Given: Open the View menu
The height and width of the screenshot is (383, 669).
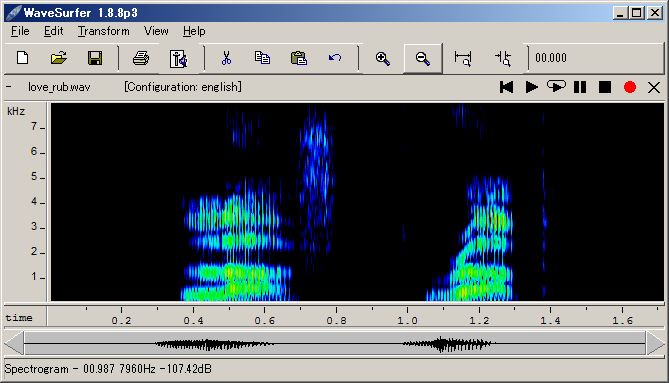Looking at the screenshot, I should coord(156,31).
